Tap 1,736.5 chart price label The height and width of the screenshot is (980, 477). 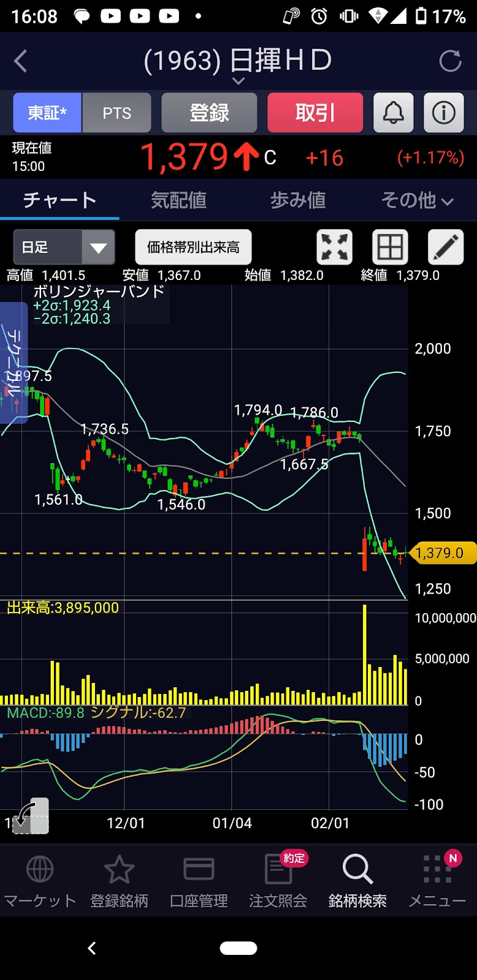(105, 429)
